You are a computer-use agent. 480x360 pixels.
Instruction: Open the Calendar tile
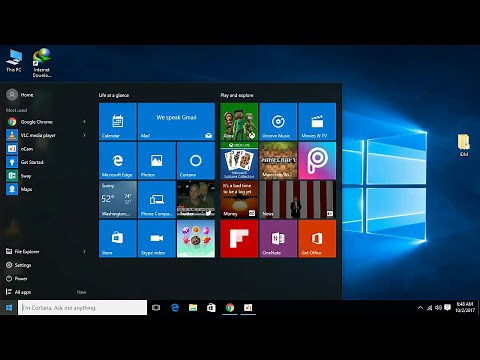[x=118, y=121]
